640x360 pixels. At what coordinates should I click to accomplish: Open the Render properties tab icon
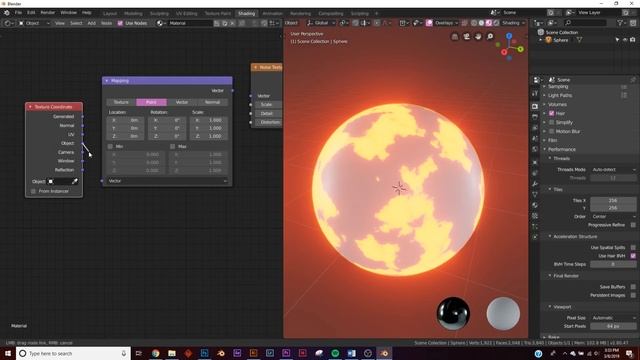click(x=535, y=106)
